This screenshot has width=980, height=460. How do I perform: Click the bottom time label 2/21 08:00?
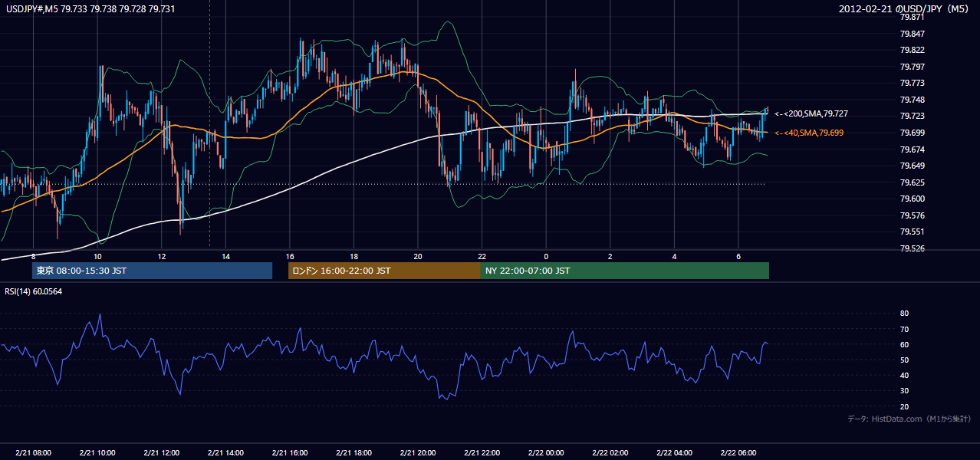coord(33,453)
